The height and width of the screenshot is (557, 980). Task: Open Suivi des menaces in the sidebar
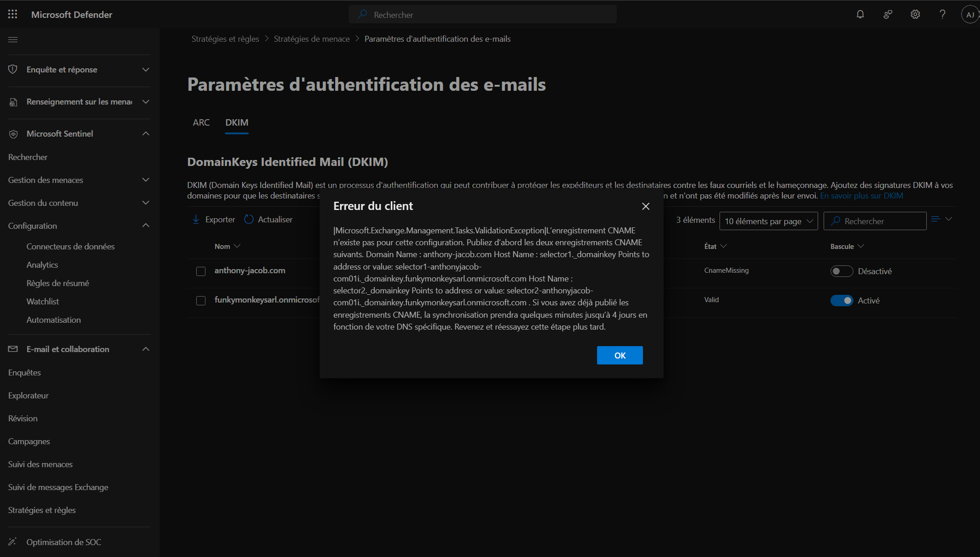click(x=40, y=464)
